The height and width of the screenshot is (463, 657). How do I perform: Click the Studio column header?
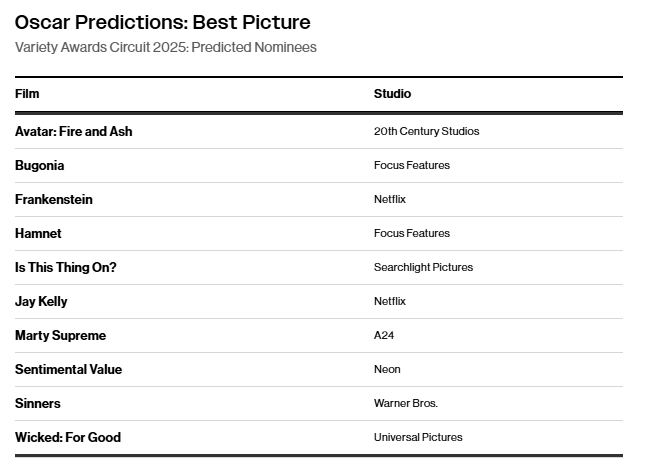[x=392, y=94]
